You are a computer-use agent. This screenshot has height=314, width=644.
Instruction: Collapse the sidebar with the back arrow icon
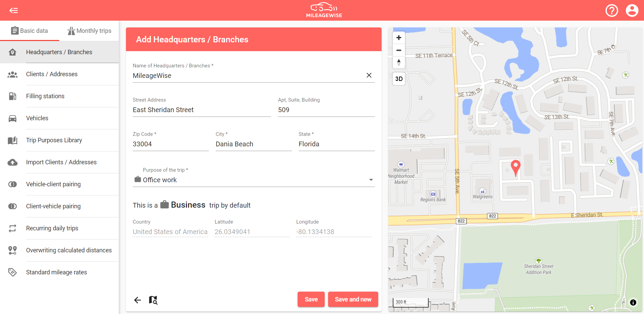point(14,11)
